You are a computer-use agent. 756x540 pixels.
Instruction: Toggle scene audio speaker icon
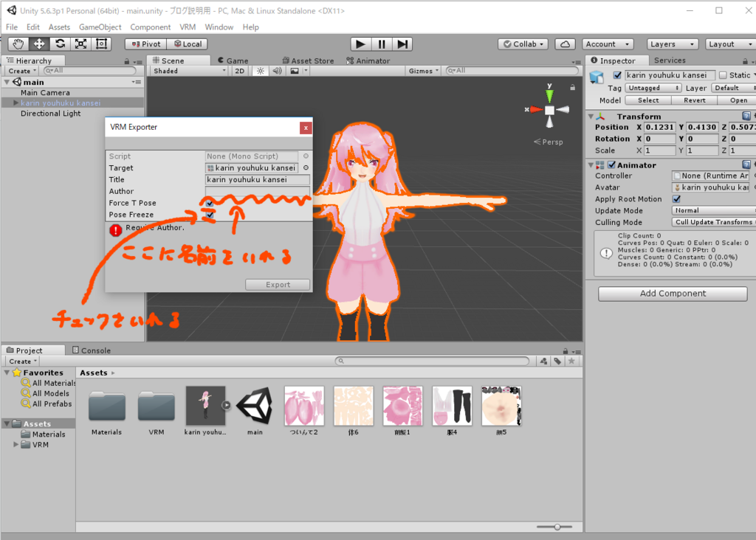(278, 71)
